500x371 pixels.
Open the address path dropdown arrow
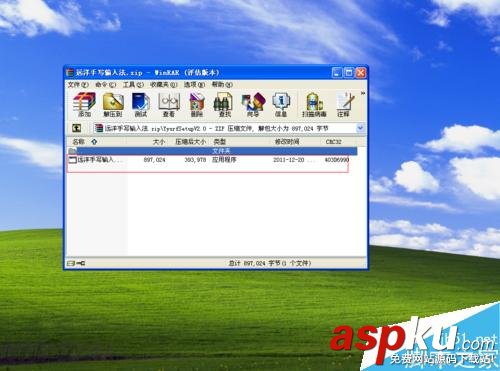click(360, 128)
